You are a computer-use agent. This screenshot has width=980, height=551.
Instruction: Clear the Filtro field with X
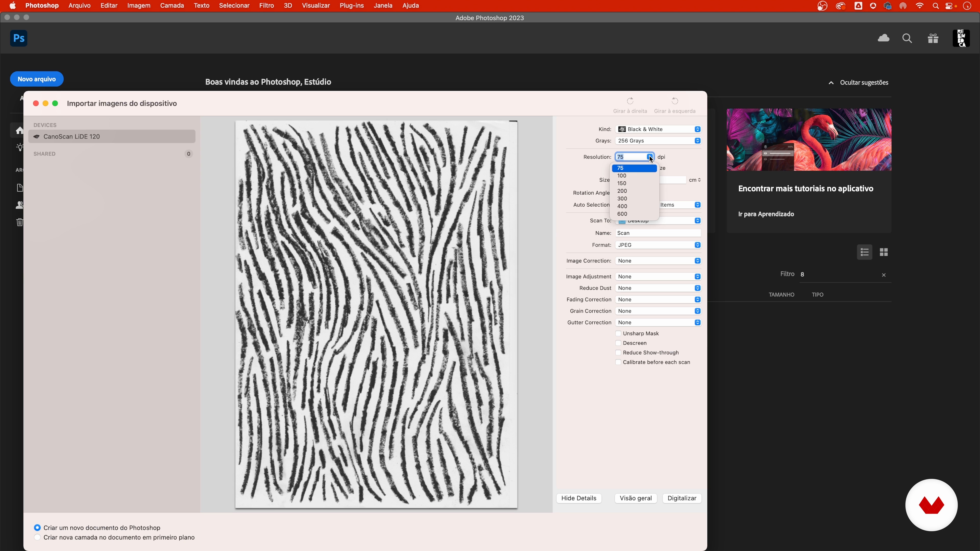884,275
